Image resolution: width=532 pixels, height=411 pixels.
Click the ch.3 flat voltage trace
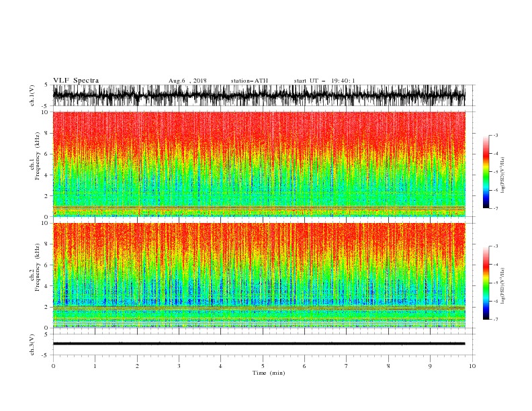point(259,344)
